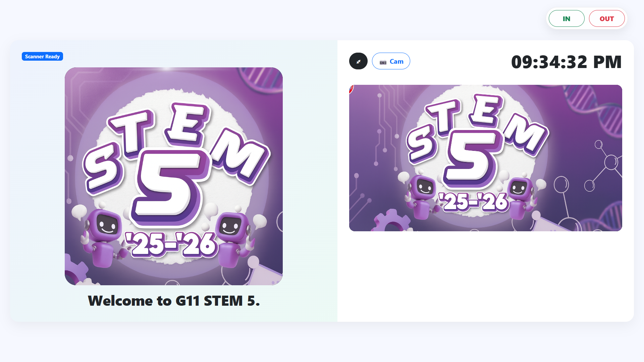Screen dimensions: 644x362
Task: Click the Welcome to G11 STEM 5 heading
Action: pyautogui.click(x=174, y=301)
